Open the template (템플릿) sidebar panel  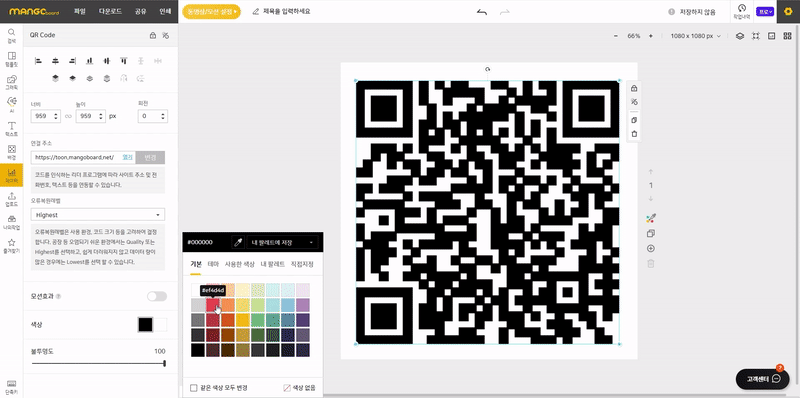pyautogui.click(x=11, y=59)
